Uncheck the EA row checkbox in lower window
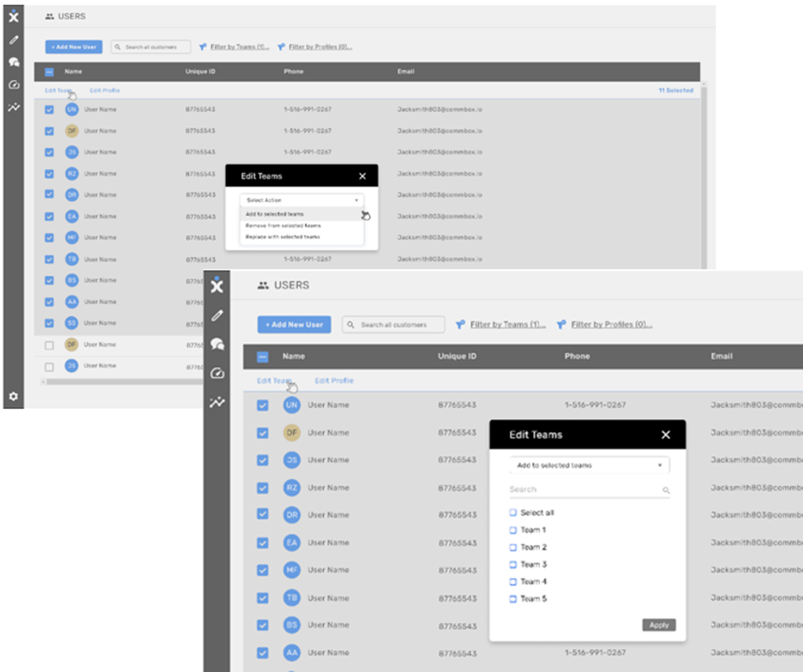803x672 pixels. pos(263,542)
